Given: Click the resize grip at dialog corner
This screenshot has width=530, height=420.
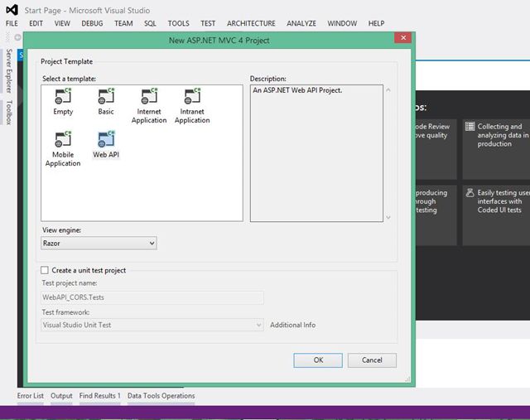Looking at the screenshot, I should [407, 379].
